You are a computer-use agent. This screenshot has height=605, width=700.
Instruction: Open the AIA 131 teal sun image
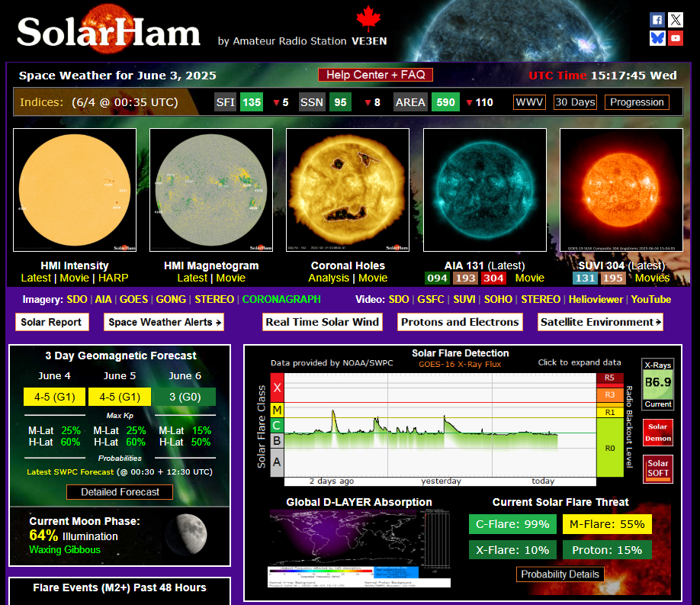click(485, 190)
